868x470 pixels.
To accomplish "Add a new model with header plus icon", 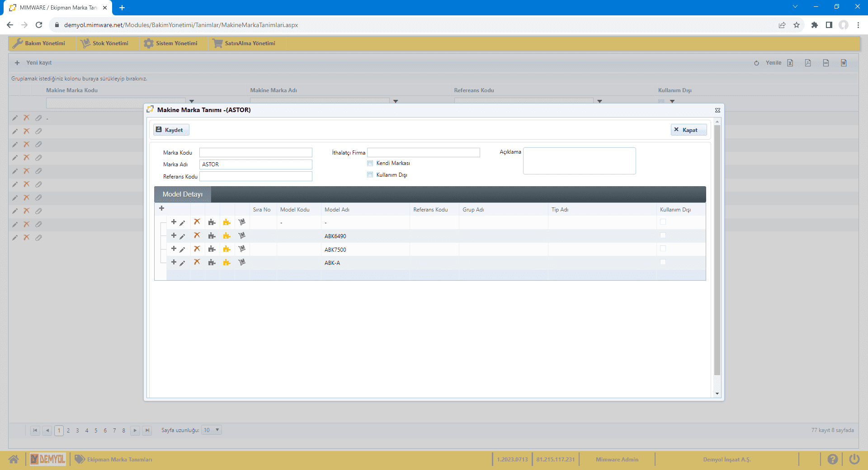I will click(x=161, y=208).
